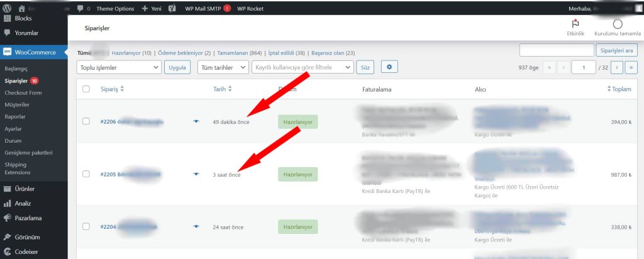Expand the Tüm tarihler date filter
Screen dimensions: 644x259
(x=223, y=67)
